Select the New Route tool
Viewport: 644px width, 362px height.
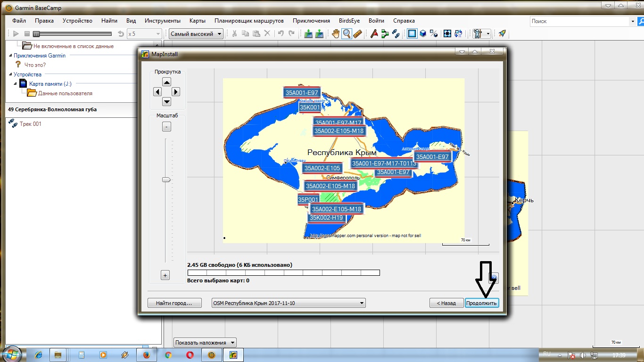click(x=385, y=33)
